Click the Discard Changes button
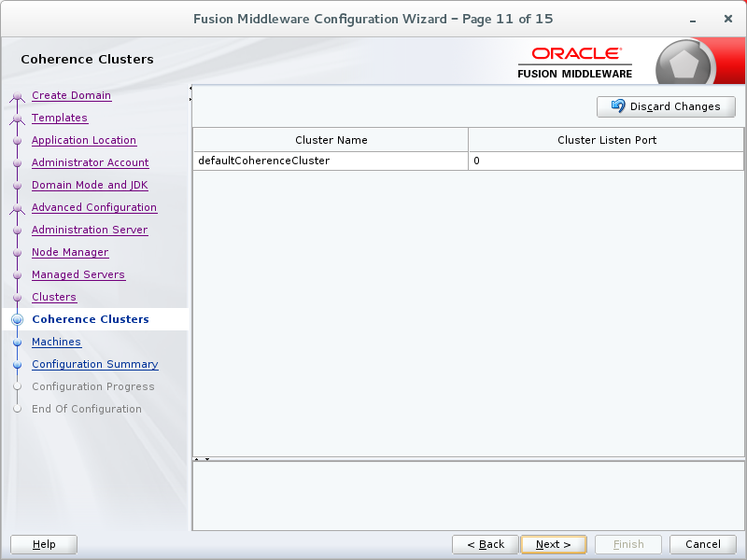 666,106
